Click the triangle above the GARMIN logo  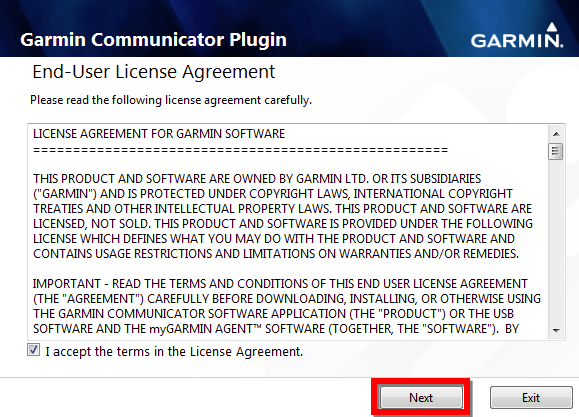(x=552, y=27)
